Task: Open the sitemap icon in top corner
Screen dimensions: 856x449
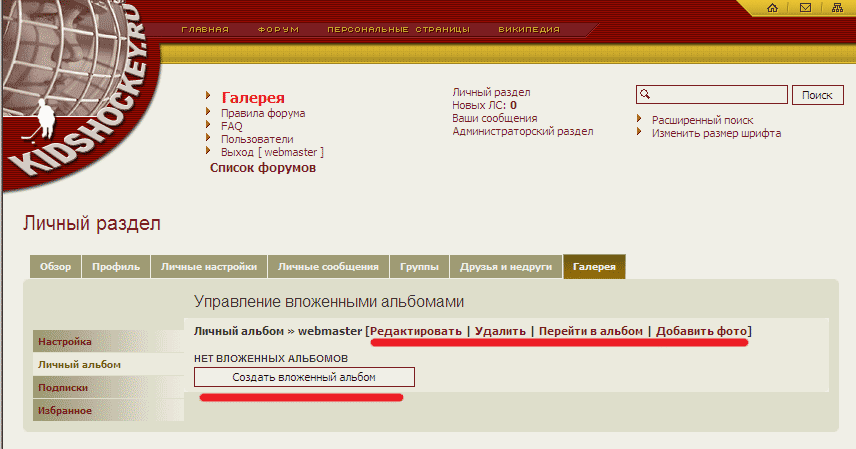Action: pos(837,8)
